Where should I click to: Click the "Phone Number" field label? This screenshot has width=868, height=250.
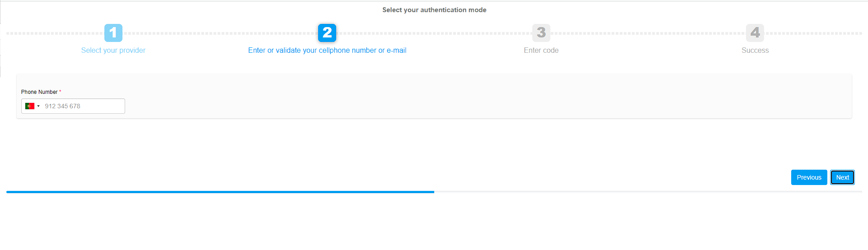coord(39,92)
